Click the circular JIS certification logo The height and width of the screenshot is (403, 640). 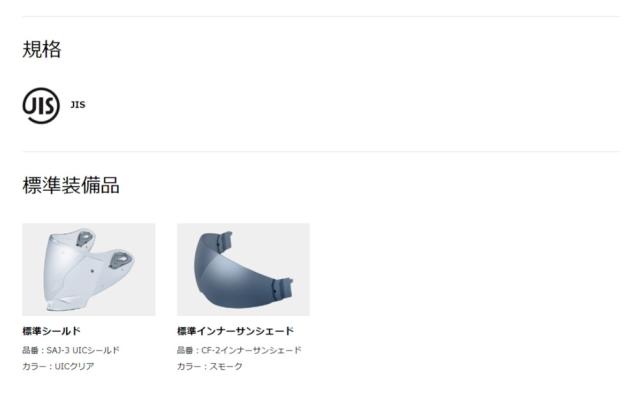tap(41, 105)
